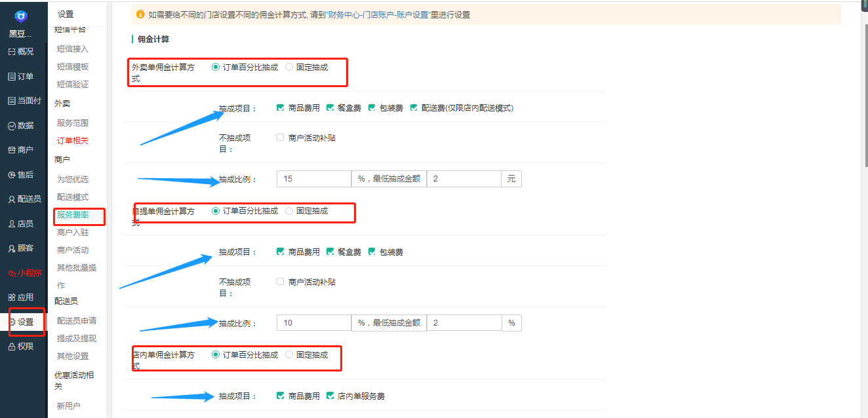Open 商户入驻 submenu item
The height and width of the screenshot is (418, 868).
pyautogui.click(x=73, y=233)
